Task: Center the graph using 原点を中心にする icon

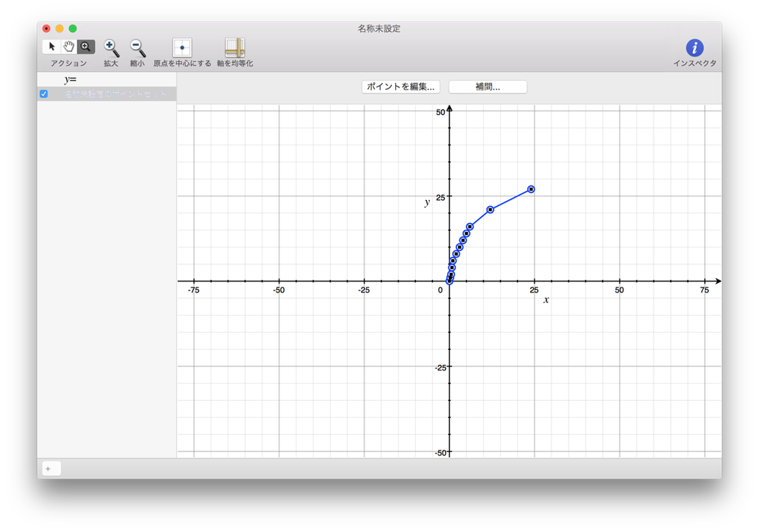Action: click(180, 46)
